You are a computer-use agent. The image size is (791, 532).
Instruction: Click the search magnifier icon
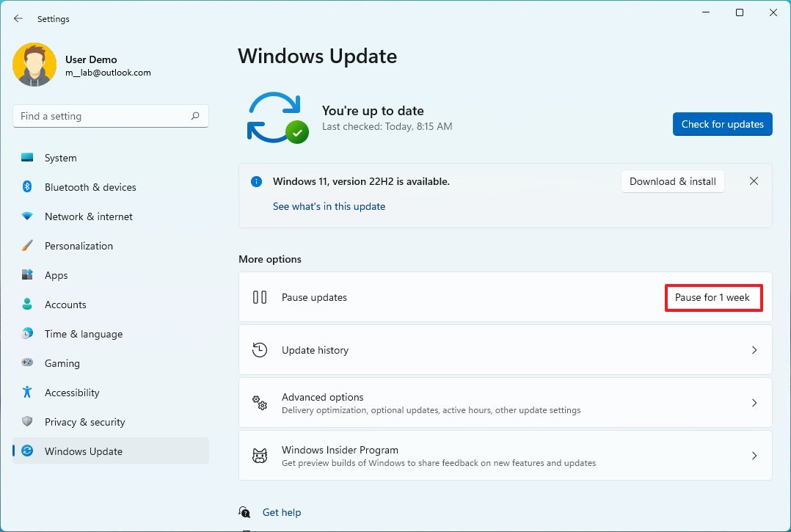point(195,116)
